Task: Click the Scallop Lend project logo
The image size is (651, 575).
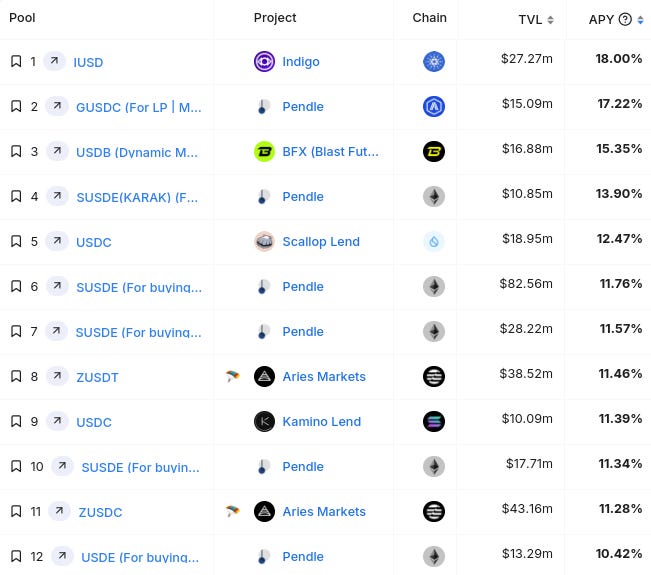Action: pos(264,241)
